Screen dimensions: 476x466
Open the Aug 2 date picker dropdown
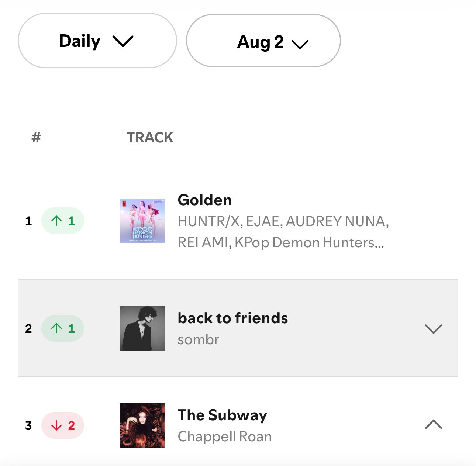tap(263, 41)
